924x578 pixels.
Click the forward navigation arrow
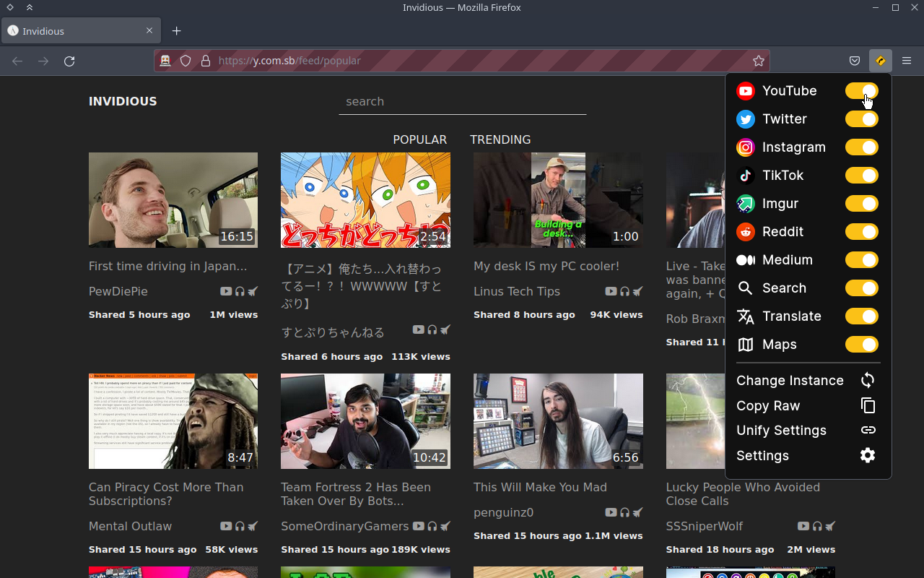(43, 61)
